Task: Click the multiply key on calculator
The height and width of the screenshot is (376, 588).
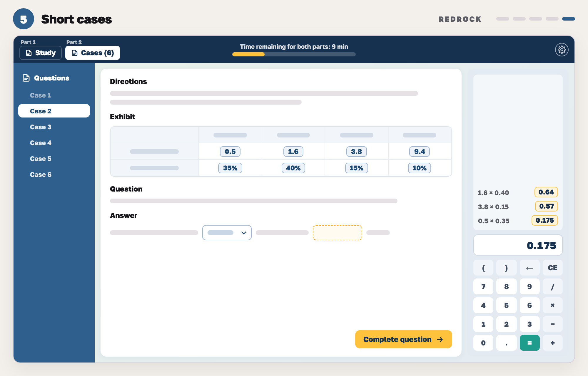Action: coord(552,305)
